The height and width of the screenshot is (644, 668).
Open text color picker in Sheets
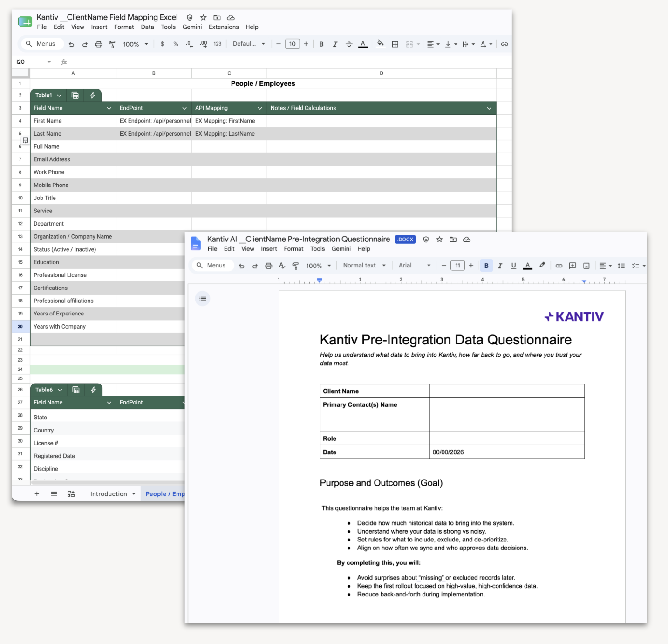tap(363, 44)
